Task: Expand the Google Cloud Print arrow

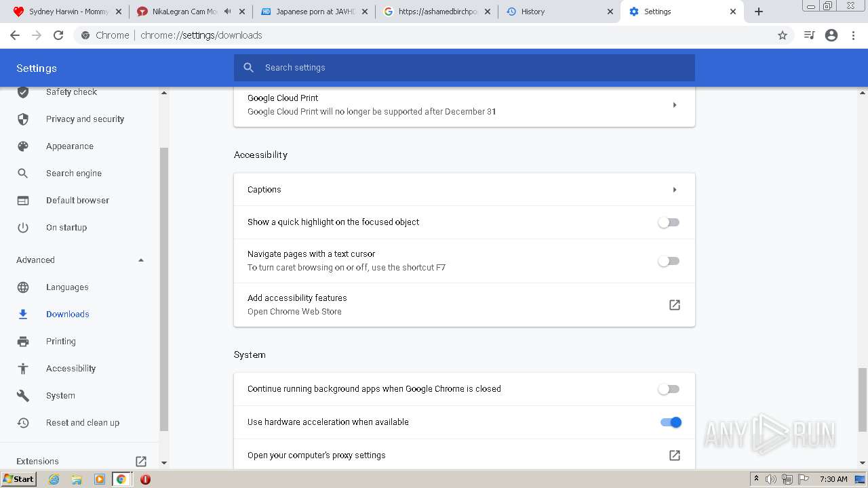Action: click(x=675, y=105)
